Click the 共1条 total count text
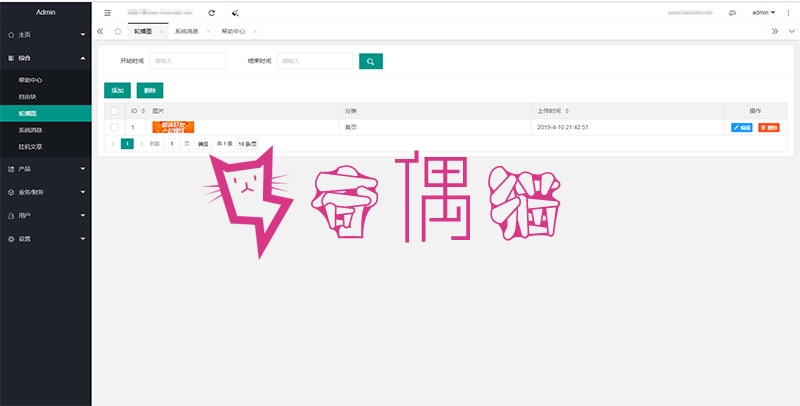 tap(224, 144)
